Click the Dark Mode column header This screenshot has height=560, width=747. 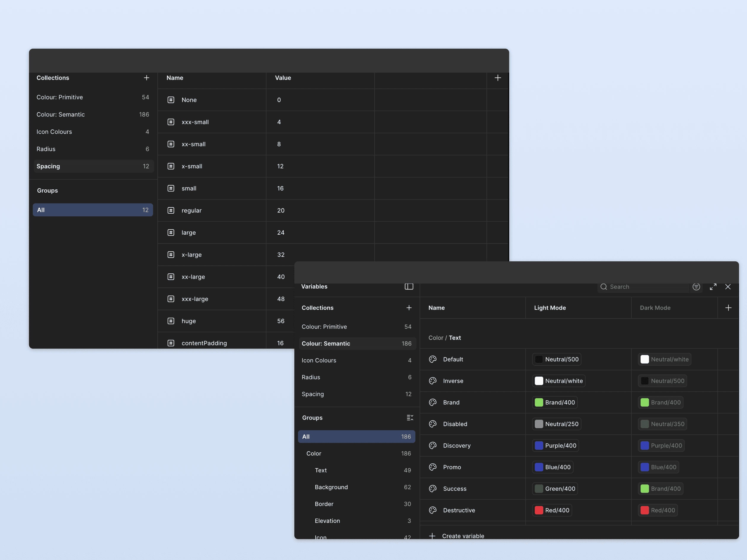(655, 308)
